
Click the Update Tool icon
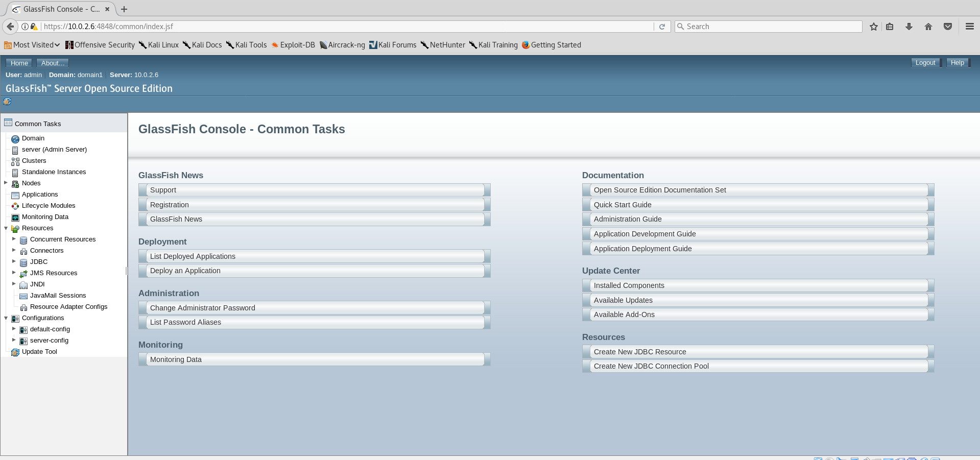(15, 352)
